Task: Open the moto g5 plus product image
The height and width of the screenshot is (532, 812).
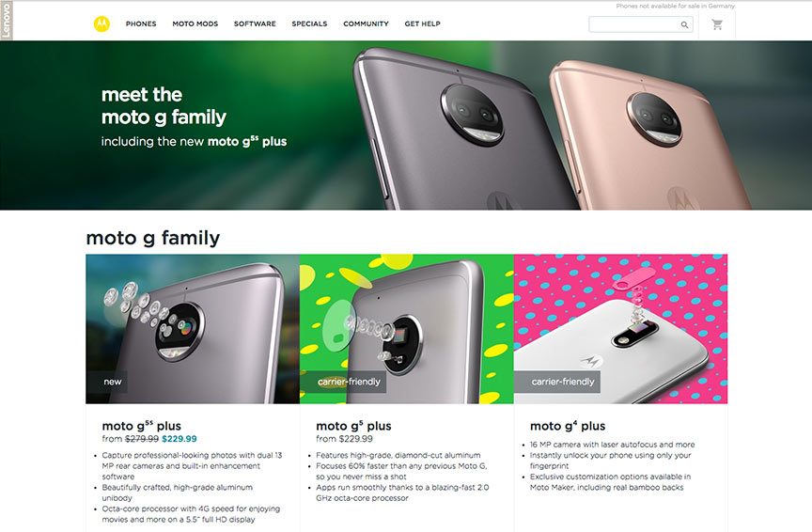Action: [x=407, y=329]
